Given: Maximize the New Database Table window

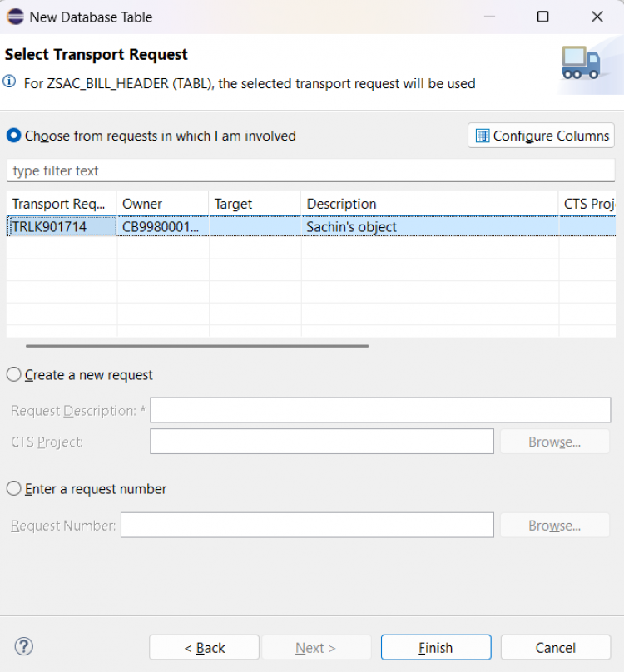Looking at the screenshot, I should tap(542, 17).
